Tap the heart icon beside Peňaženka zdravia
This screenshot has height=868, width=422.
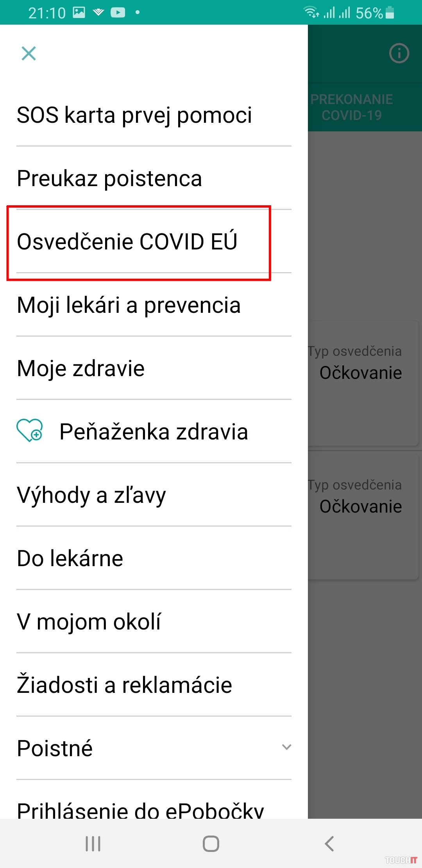(29, 430)
